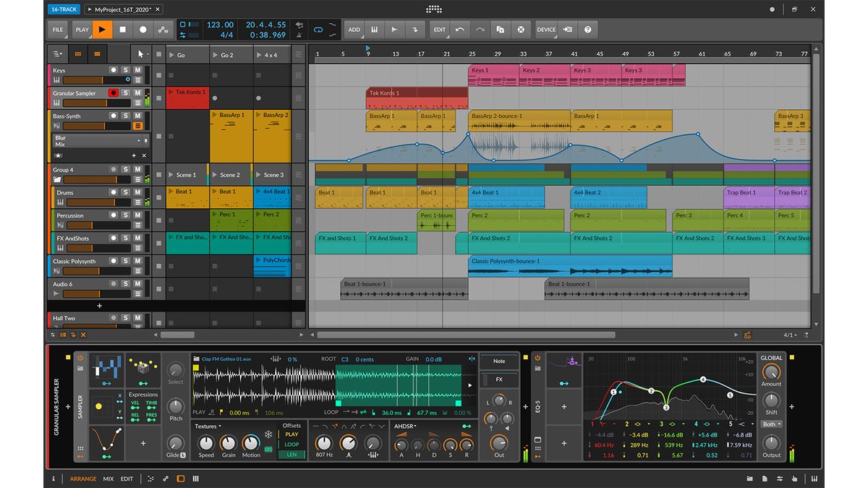Click the Clap FM Gothen 01.wav sample name

226,359
